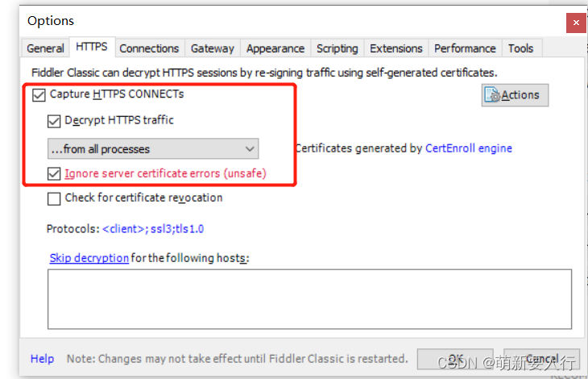
Task: Switch to the Scripting tab
Action: tap(337, 48)
